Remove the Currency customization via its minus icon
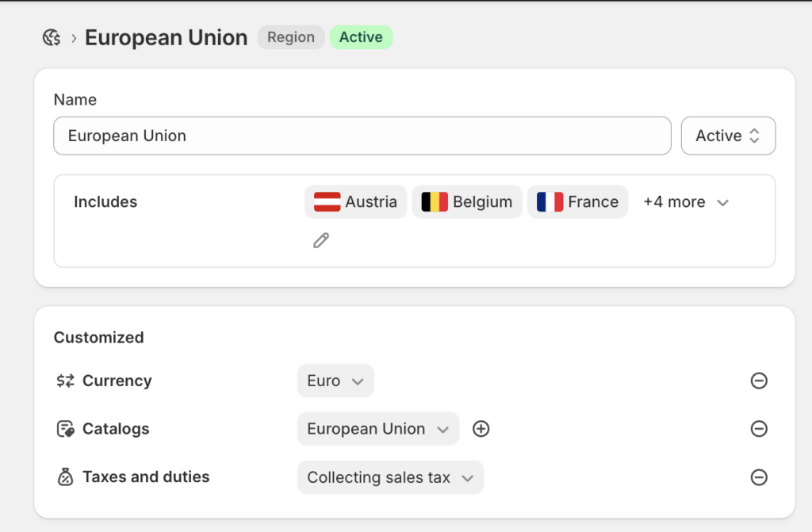This screenshot has height=532, width=812. (759, 381)
